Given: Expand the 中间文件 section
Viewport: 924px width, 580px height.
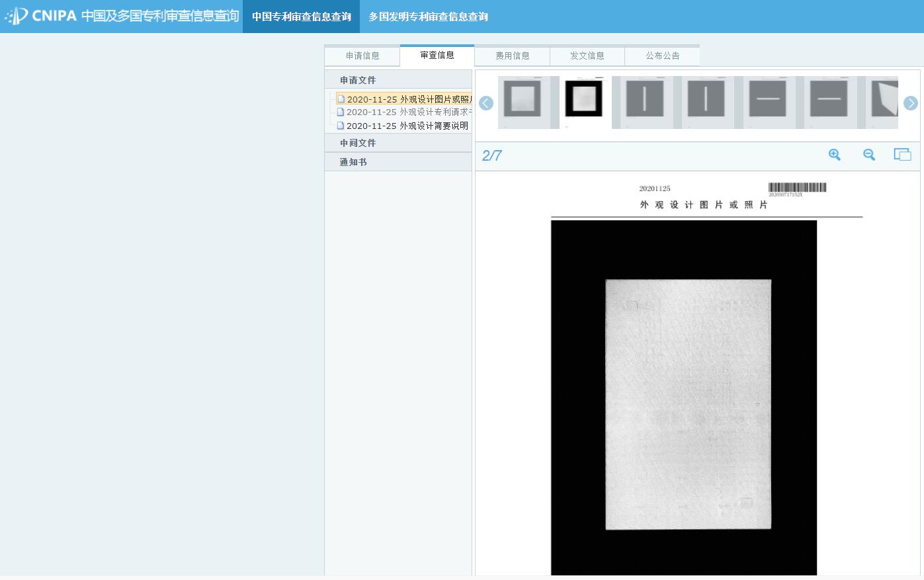Looking at the screenshot, I should [x=358, y=143].
